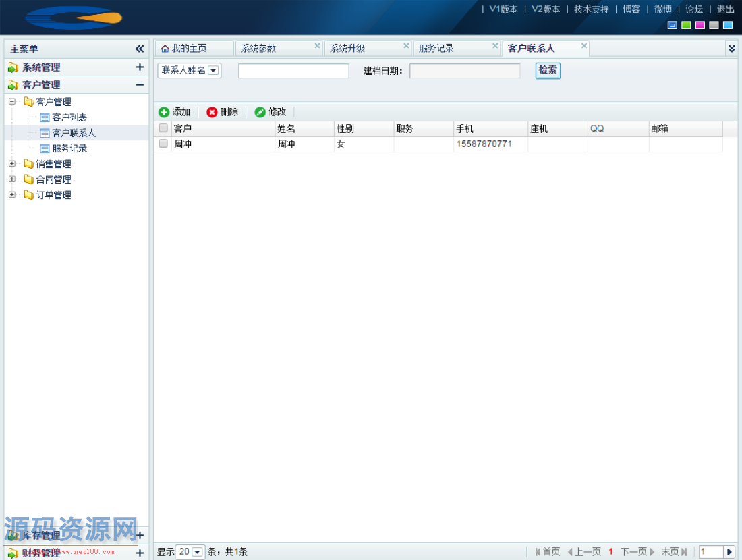742x560 pixels.
Task: Click the 检索 search button
Action: click(548, 70)
